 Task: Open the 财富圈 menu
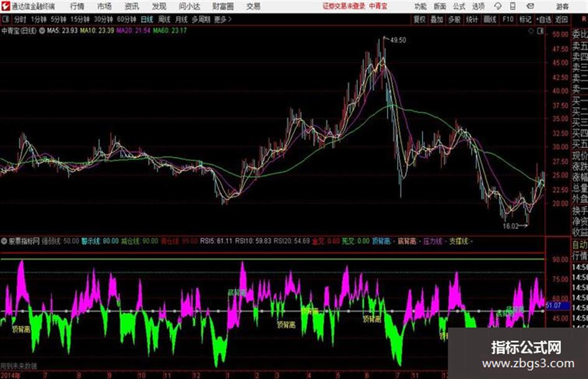(223, 6)
